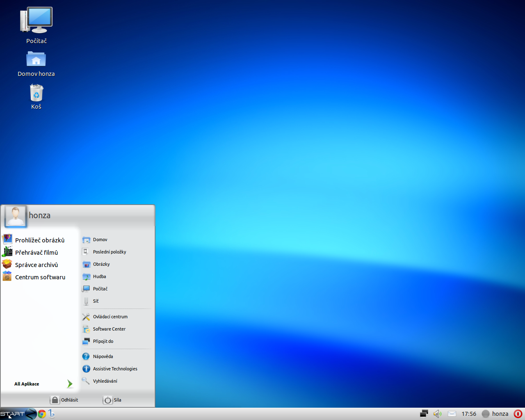Open the honza user status menu in tray
The width and height of the screenshot is (525, 420).
click(495, 414)
